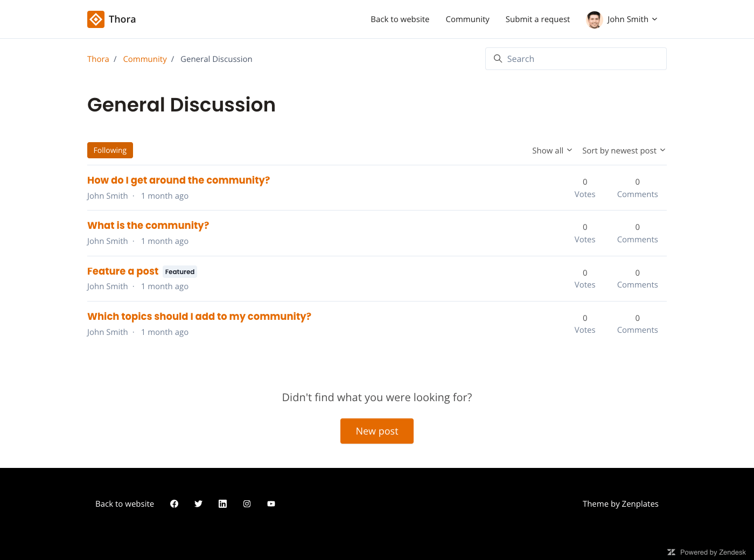Select Submit a request in header
This screenshot has width=754, height=560.
tap(537, 19)
